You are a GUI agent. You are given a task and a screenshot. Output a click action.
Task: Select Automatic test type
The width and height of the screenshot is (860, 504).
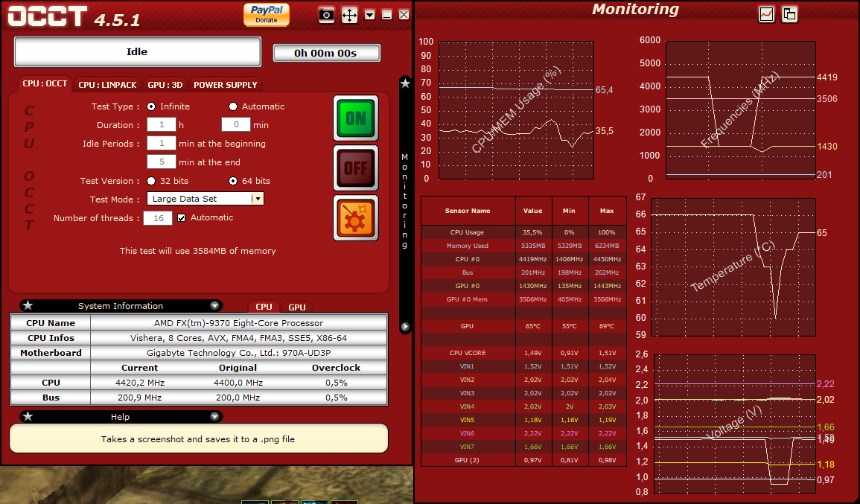point(233,106)
